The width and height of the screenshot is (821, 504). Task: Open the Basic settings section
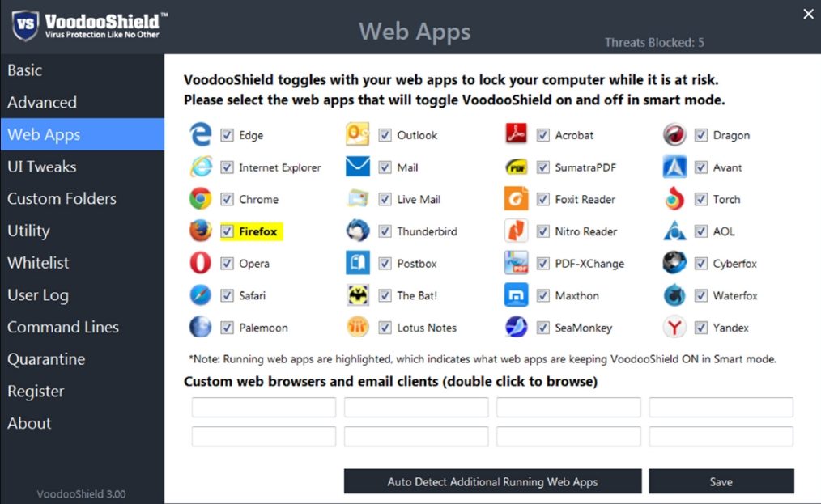(83, 70)
